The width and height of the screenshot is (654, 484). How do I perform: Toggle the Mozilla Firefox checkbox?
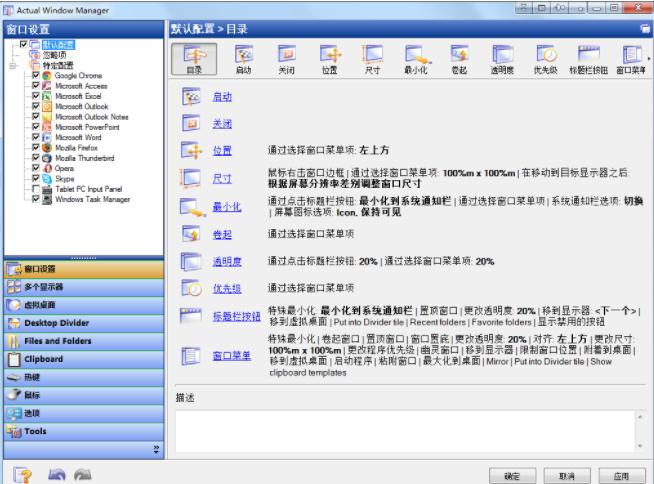tap(36, 147)
